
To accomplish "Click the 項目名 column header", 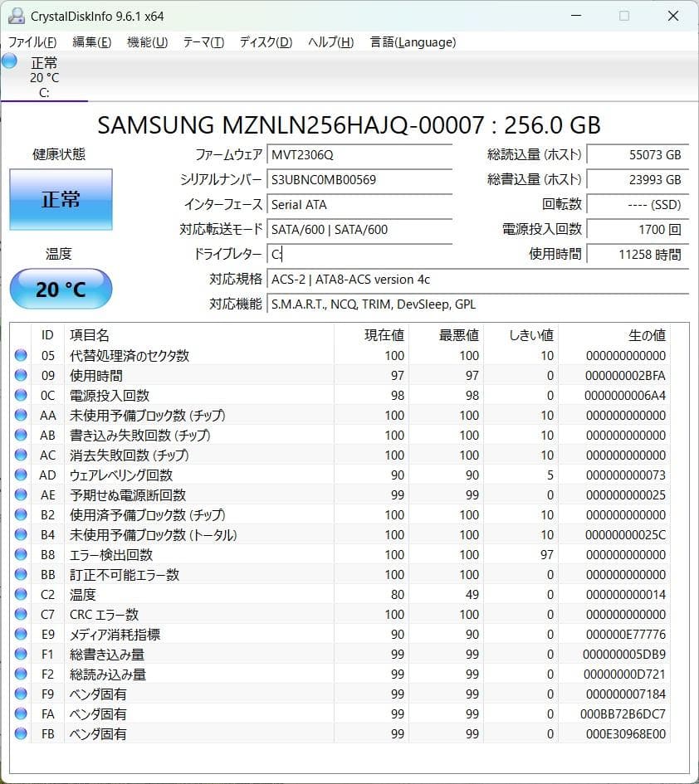I will click(x=199, y=335).
